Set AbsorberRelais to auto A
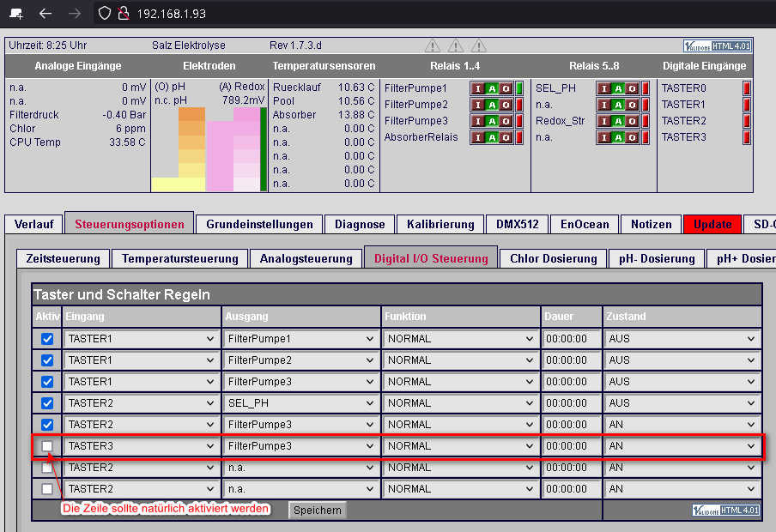The width and height of the screenshot is (776, 532). [x=492, y=137]
